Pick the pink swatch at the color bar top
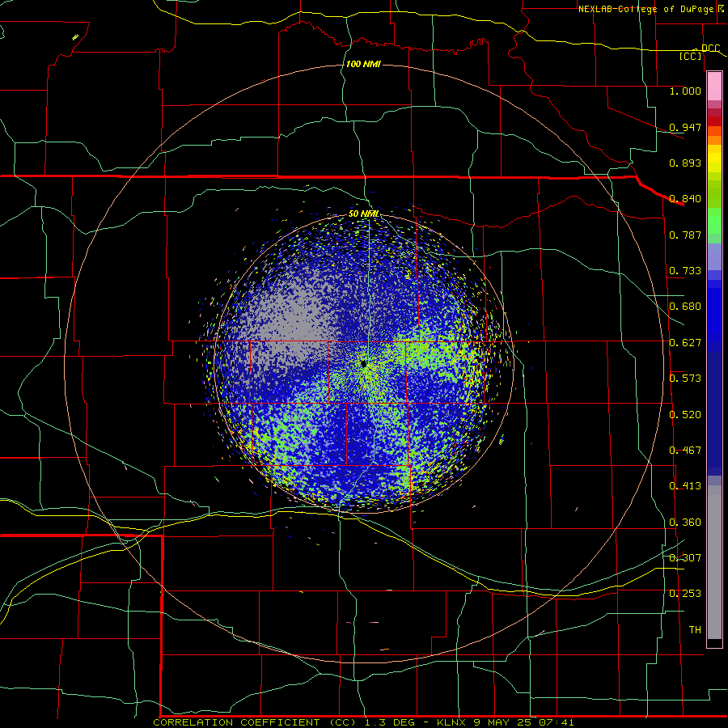 tap(714, 86)
